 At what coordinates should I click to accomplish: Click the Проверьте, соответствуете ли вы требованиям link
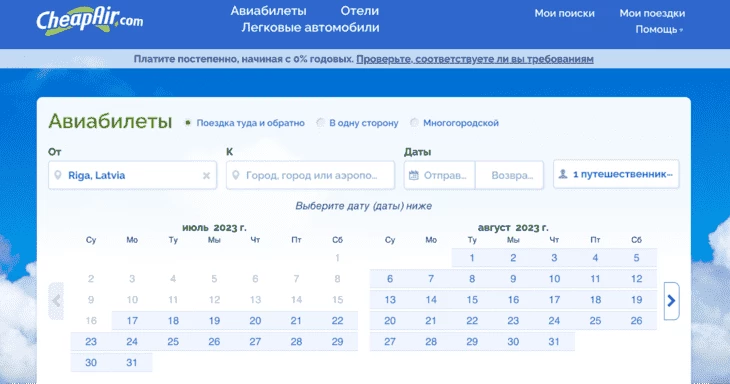(x=475, y=59)
